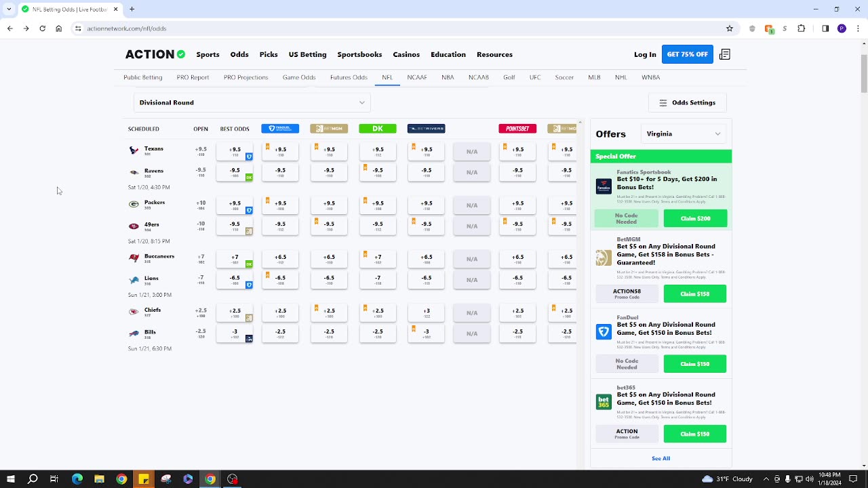Click the 49ers team logo

134,226
